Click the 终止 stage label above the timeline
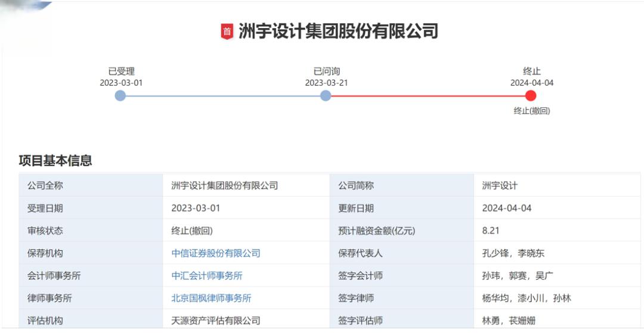This screenshot has width=644, height=333. pos(532,71)
